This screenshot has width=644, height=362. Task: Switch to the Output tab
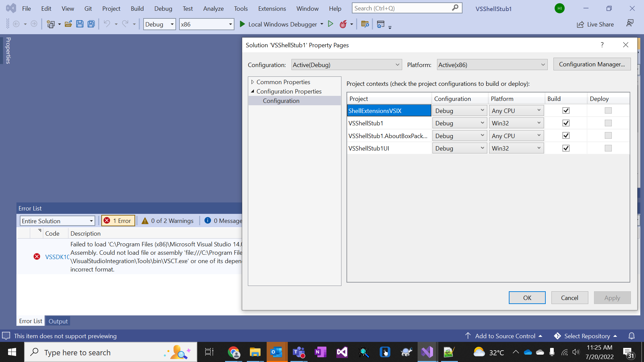tap(58, 321)
